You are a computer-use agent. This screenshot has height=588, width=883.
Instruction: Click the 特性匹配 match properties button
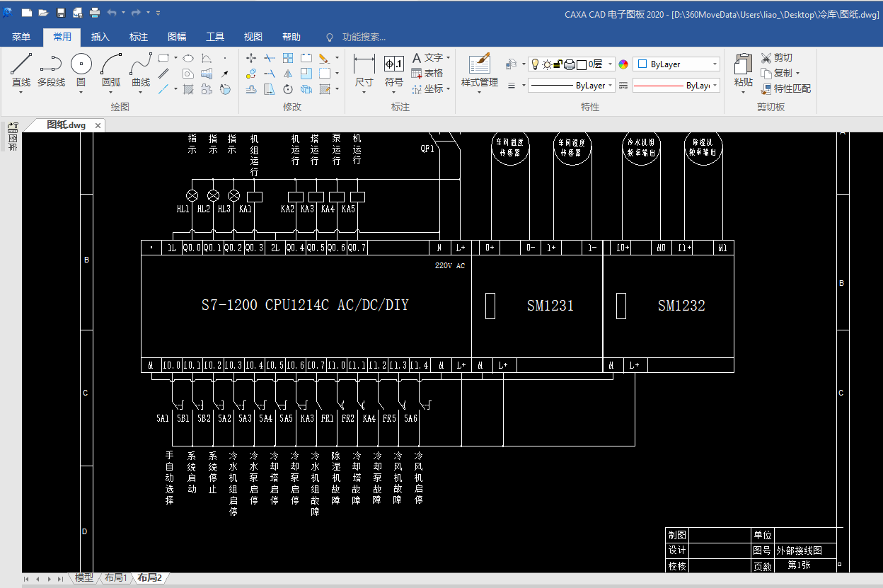click(x=786, y=88)
